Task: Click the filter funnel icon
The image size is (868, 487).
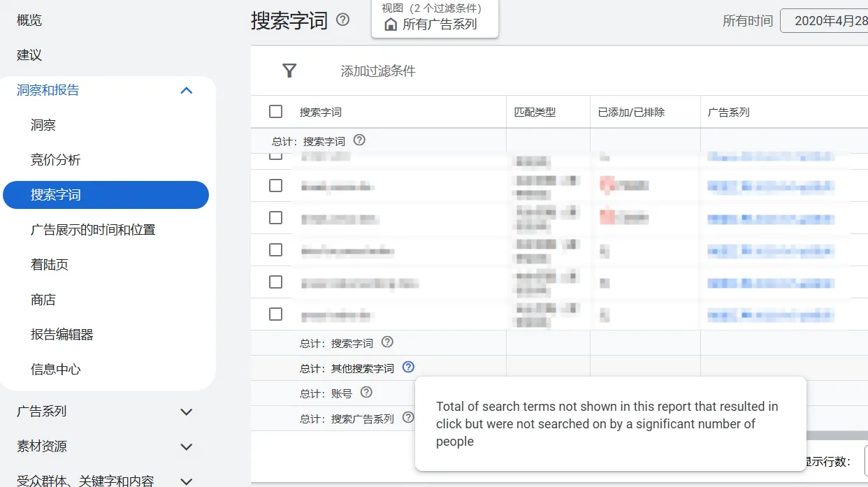Action: click(x=289, y=71)
